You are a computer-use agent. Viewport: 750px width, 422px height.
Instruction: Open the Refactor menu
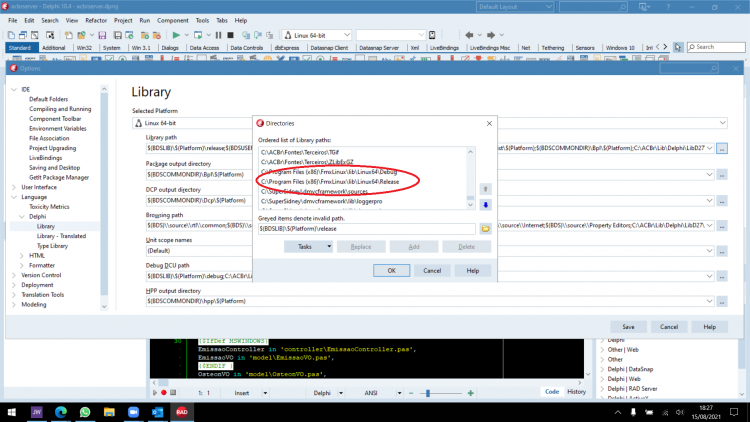(96, 21)
